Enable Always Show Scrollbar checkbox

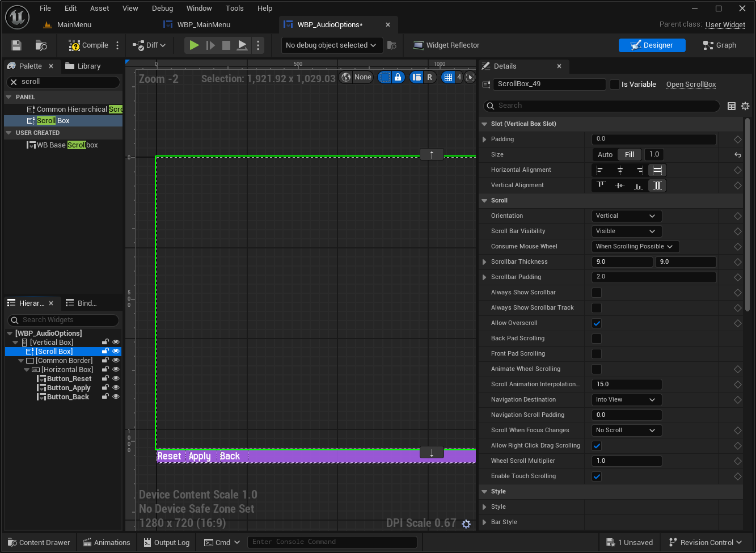(x=597, y=293)
